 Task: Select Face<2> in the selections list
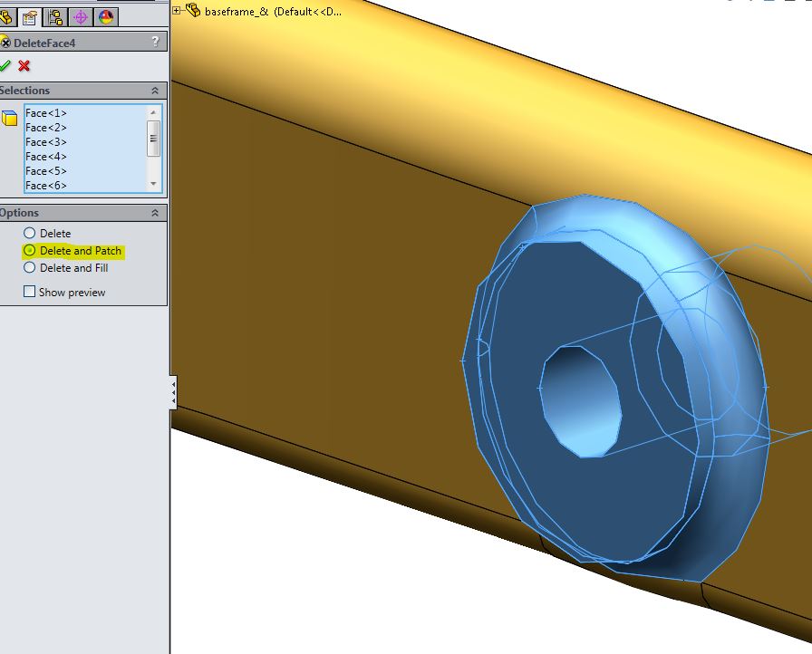pyautogui.click(x=46, y=128)
